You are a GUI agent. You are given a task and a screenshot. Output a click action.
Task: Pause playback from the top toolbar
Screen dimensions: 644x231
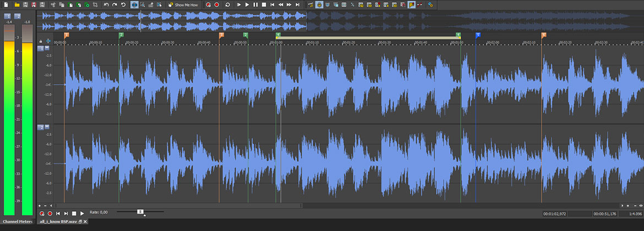pyautogui.click(x=255, y=4)
